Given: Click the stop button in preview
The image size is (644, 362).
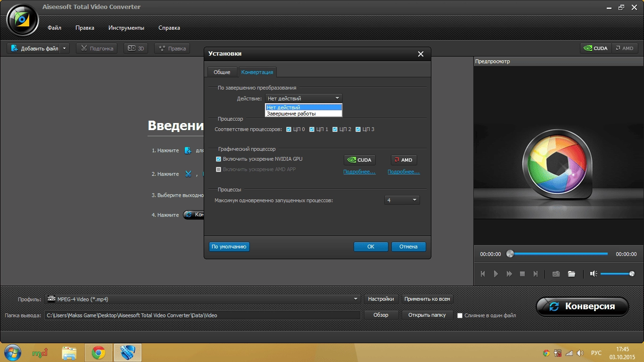Looking at the screenshot, I should tap(522, 274).
